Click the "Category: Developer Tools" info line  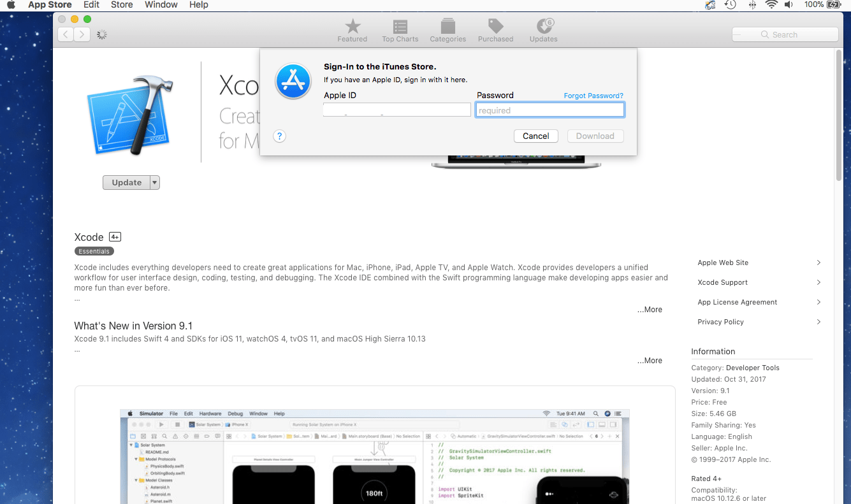tap(735, 368)
